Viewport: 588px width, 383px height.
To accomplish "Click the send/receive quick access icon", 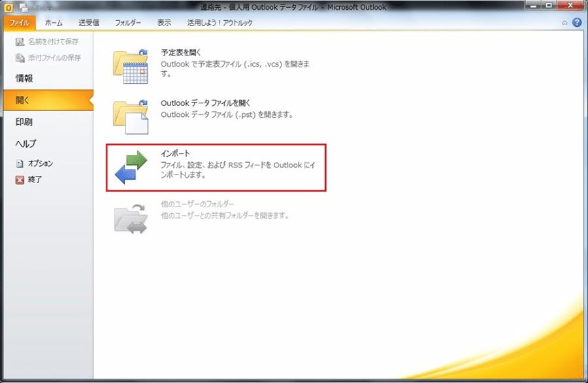I will point(24,7).
